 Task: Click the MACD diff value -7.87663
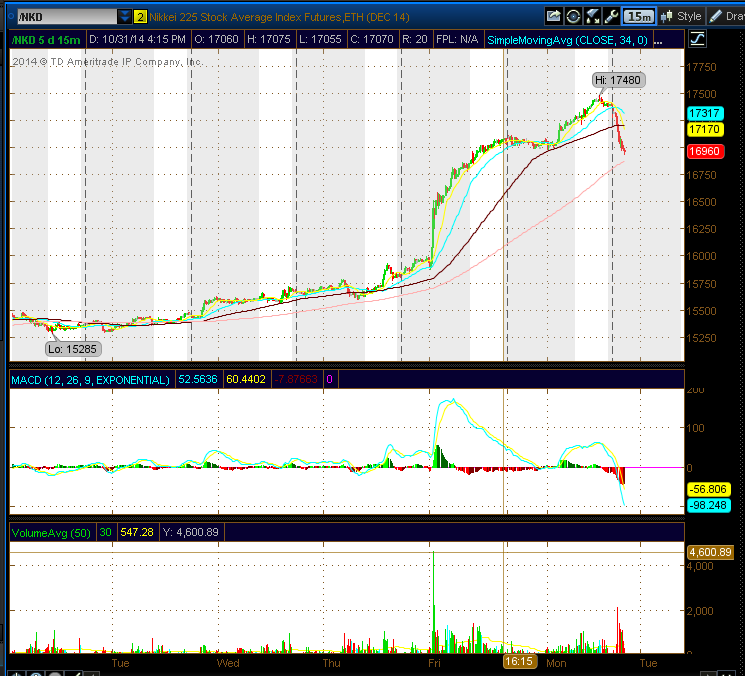[x=296, y=379]
